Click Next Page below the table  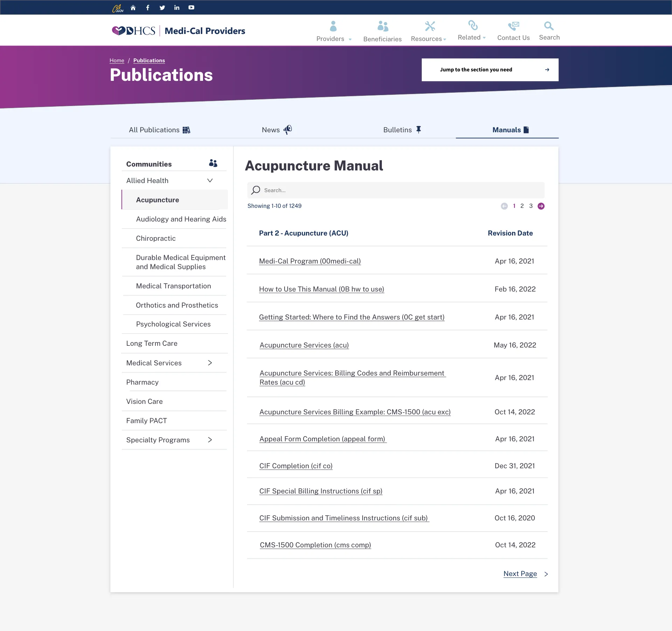click(520, 574)
